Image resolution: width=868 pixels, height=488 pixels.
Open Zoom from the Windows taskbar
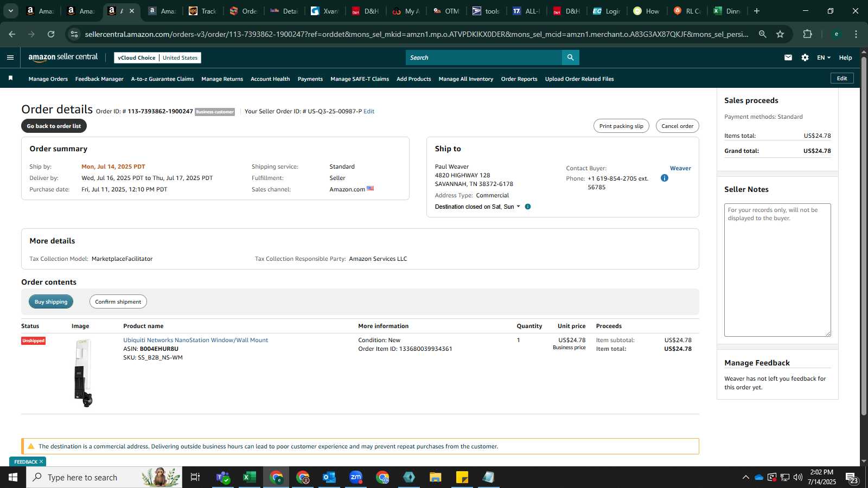(356, 477)
